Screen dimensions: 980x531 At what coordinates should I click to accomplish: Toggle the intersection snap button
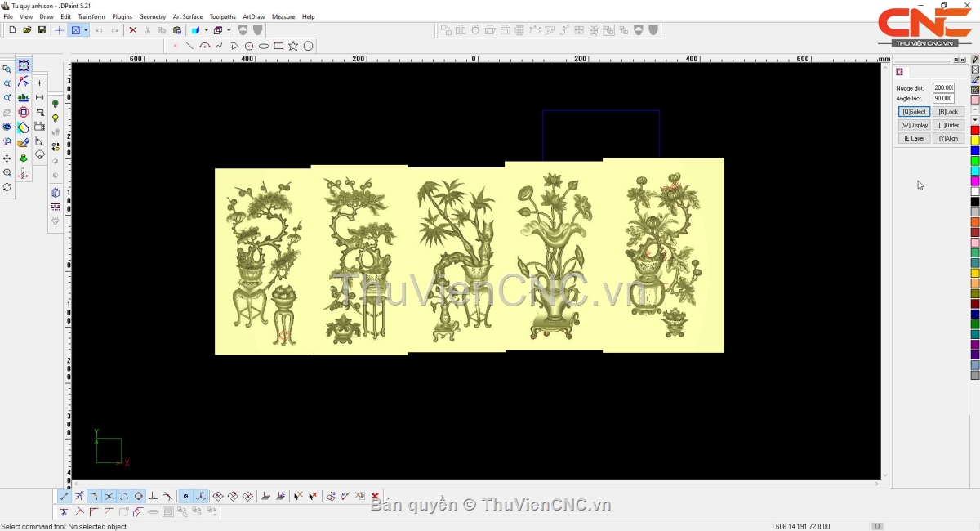coord(109,496)
